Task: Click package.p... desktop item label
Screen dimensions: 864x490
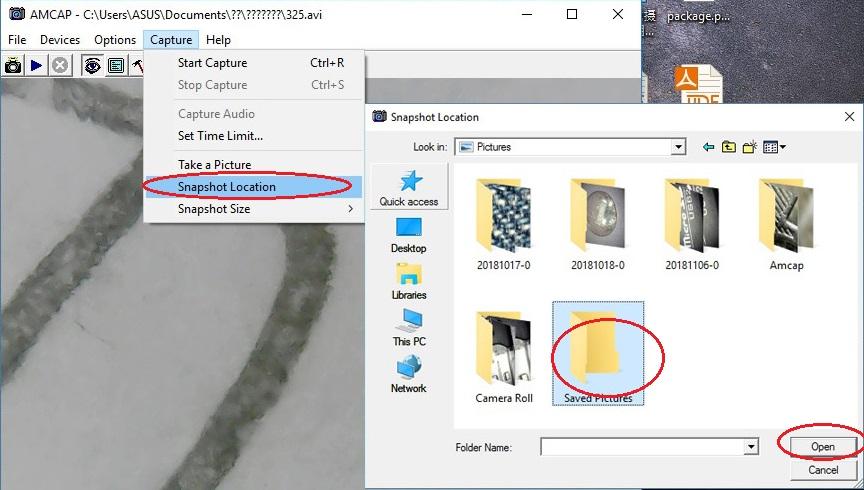Action: point(698,16)
